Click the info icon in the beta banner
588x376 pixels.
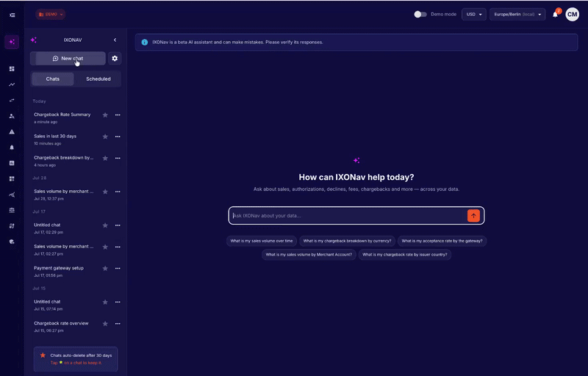click(144, 43)
